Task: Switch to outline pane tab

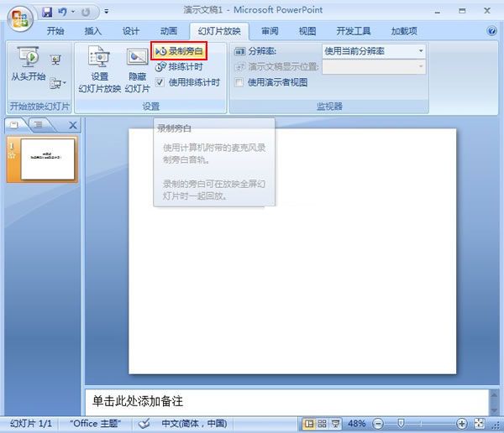Action: coord(39,125)
